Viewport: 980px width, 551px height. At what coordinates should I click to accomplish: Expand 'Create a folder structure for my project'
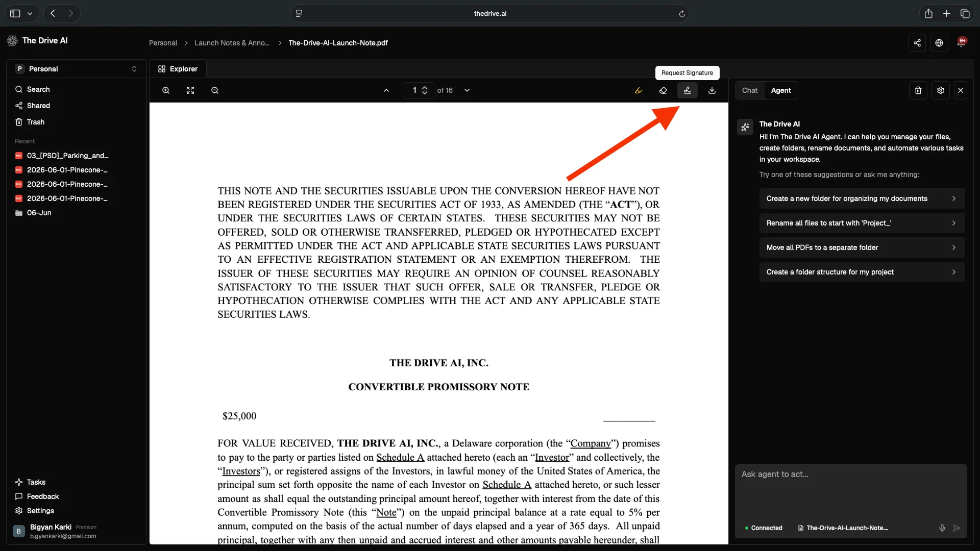coord(862,272)
